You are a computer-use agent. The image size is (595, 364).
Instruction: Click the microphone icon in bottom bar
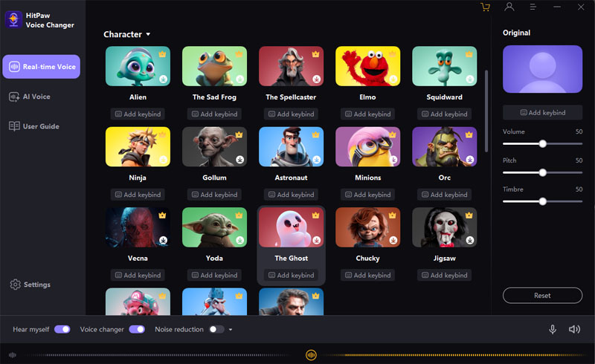click(x=553, y=329)
